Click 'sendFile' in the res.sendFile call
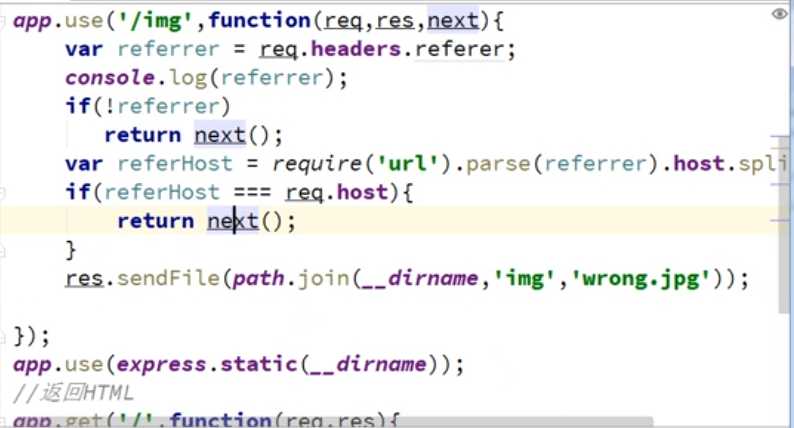Screen dimensions: 794x428 pyautogui.click(x=168, y=279)
